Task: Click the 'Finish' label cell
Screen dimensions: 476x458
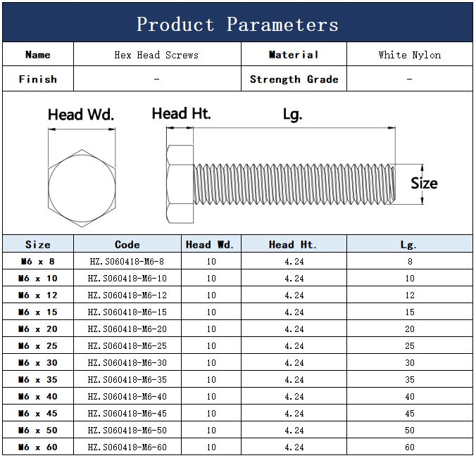Action: pos(38,79)
